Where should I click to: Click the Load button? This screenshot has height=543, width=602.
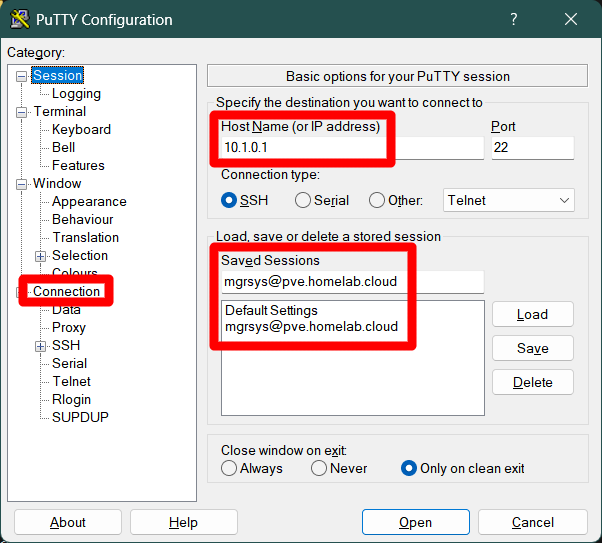click(533, 315)
